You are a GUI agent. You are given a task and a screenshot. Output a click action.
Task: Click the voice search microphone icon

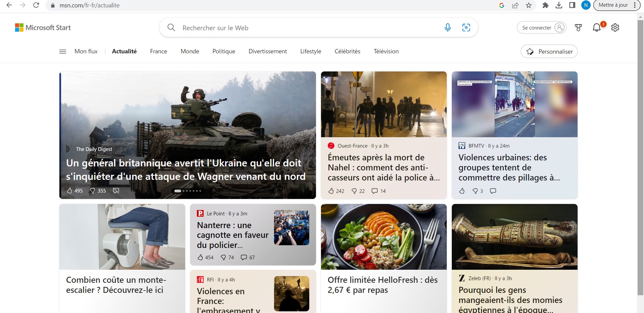447,28
